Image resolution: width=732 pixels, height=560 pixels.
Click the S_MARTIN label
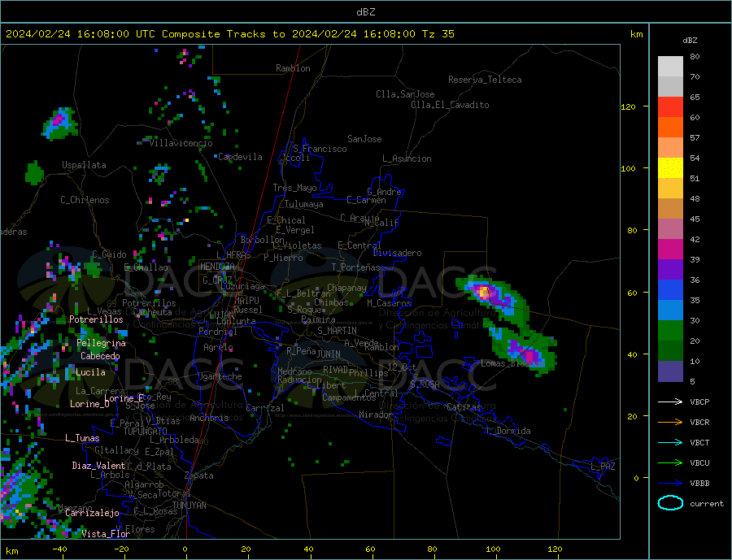337,331
